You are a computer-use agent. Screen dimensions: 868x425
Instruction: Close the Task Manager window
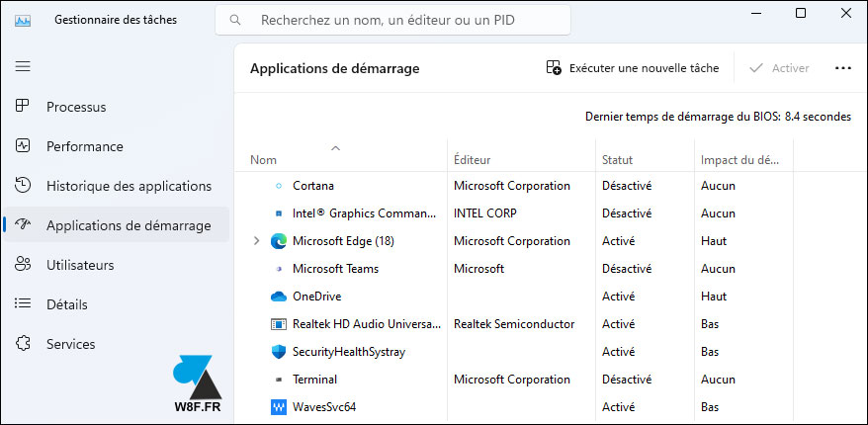pos(846,13)
